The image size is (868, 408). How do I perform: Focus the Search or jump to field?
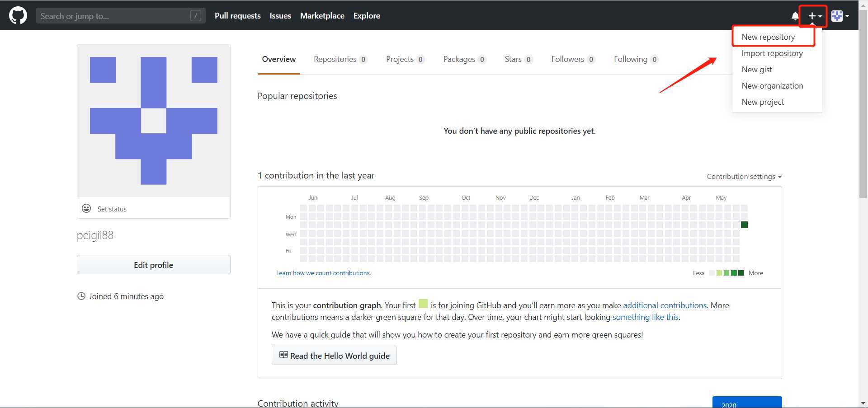tap(120, 16)
